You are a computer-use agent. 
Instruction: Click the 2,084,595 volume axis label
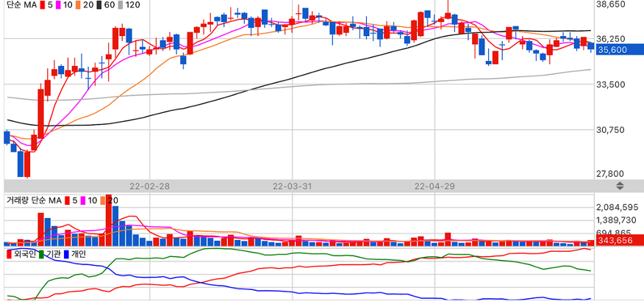(617, 208)
